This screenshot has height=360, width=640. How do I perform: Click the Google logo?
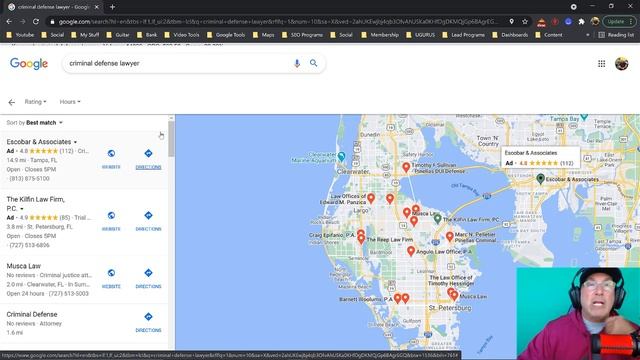29,64
